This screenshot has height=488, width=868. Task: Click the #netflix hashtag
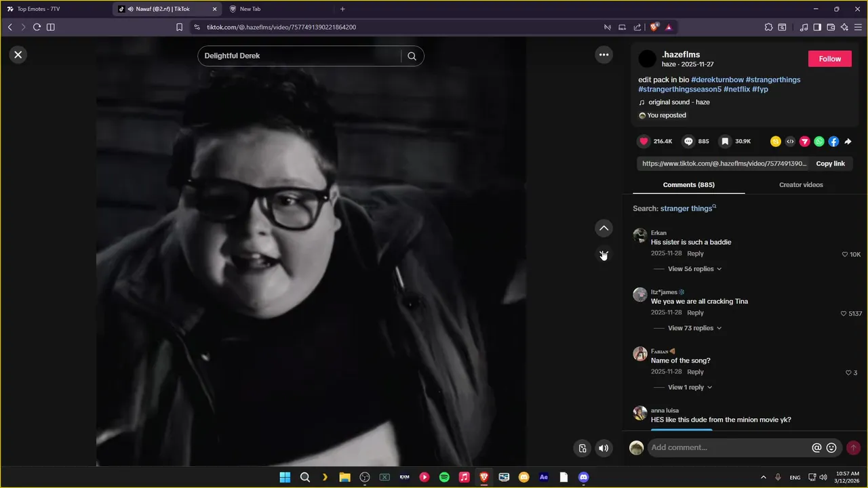tap(736, 89)
